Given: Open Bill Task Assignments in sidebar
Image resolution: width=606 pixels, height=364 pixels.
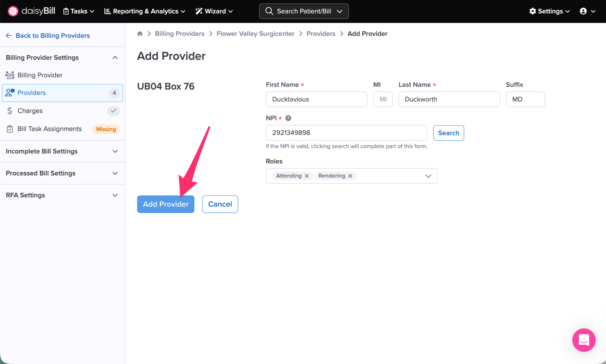Looking at the screenshot, I should [x=49, y=129].
